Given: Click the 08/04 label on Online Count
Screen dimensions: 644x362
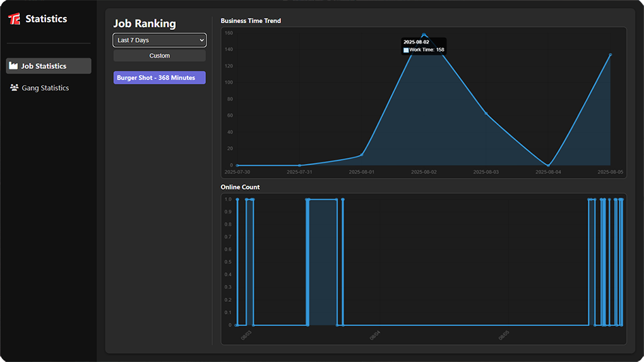Looking at the screenshot, I should point(375,335).
